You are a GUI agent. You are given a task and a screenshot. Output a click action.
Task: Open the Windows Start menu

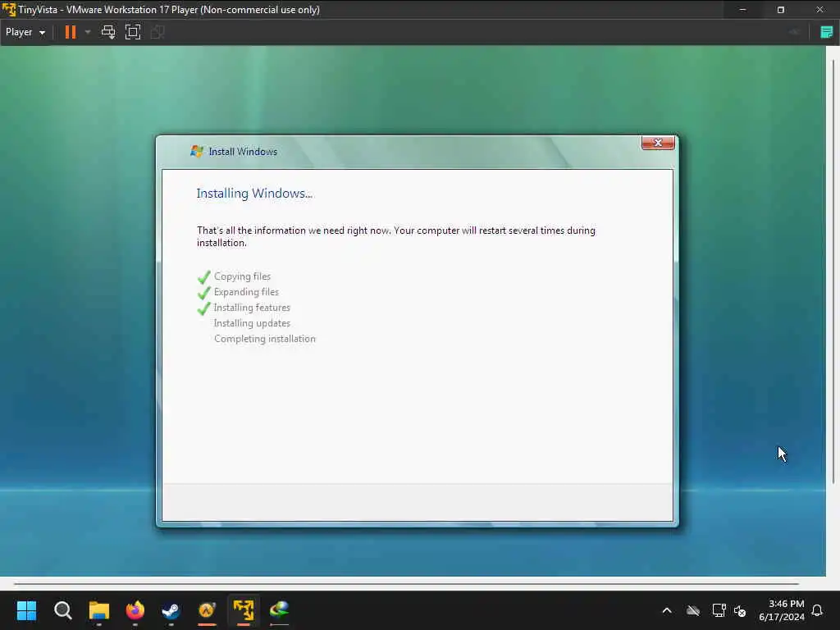pos(26,610)
